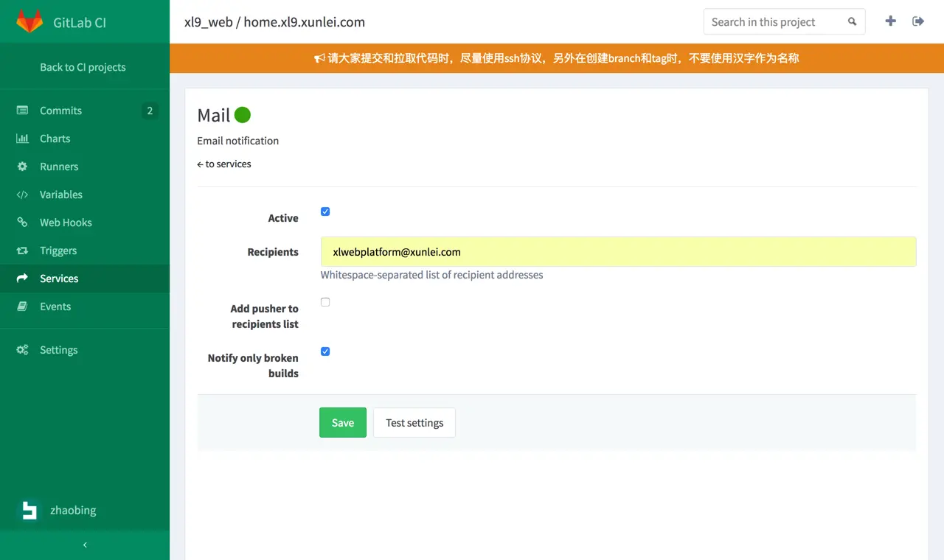
Task: Click the Commits list icon
Action: coord(22,111)
